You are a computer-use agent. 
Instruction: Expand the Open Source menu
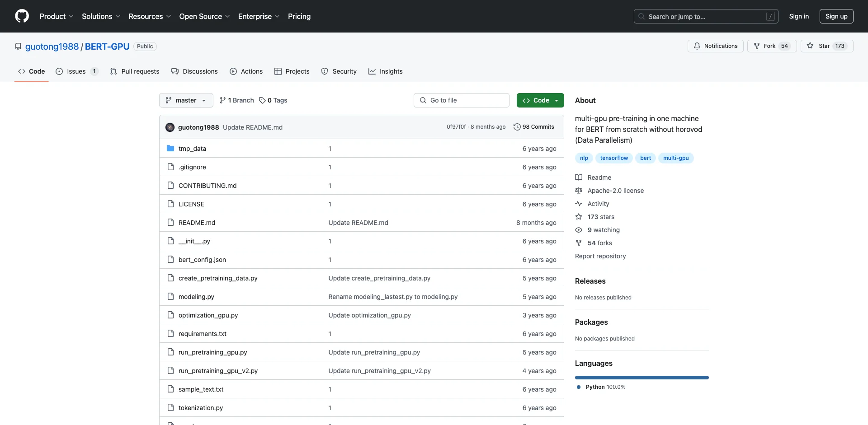click(205, 16)
